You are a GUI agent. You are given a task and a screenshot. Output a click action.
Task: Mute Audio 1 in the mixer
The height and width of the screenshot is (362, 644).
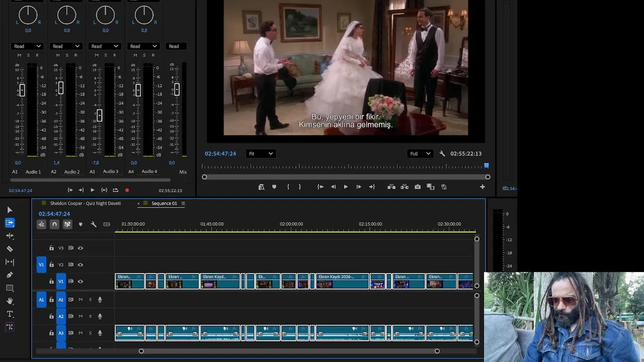click(x=19, y=55)
